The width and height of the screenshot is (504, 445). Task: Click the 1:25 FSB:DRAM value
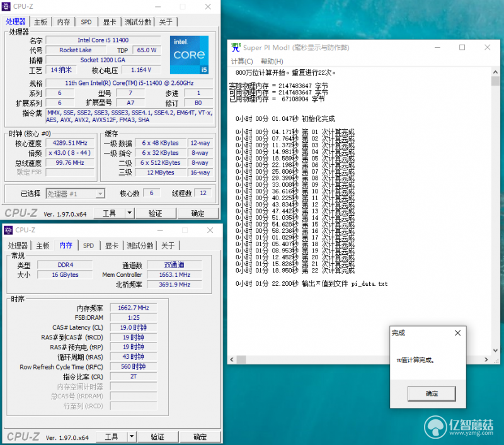coord(134,317)
